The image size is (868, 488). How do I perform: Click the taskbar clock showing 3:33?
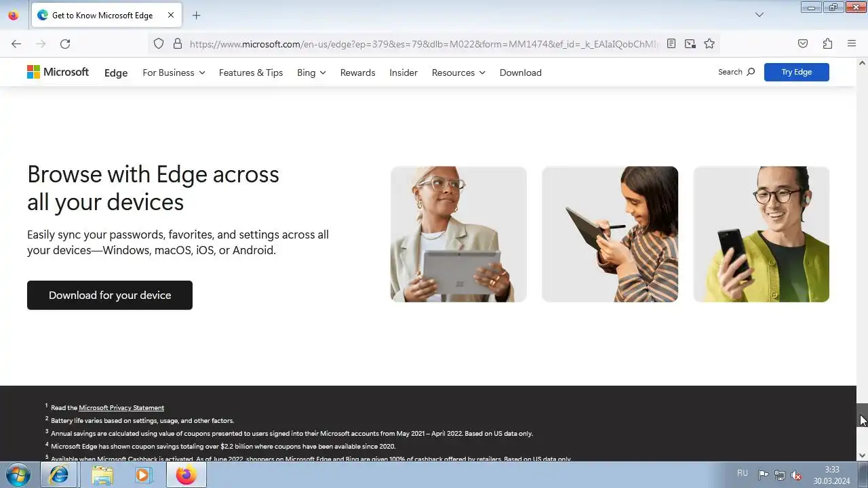coord(831,475)
